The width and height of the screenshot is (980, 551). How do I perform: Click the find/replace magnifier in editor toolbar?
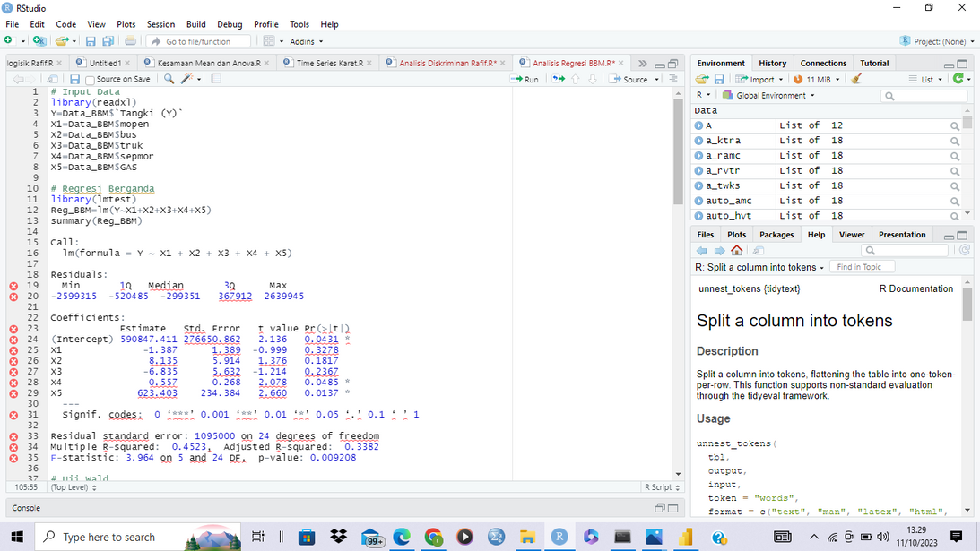(169, 79)
